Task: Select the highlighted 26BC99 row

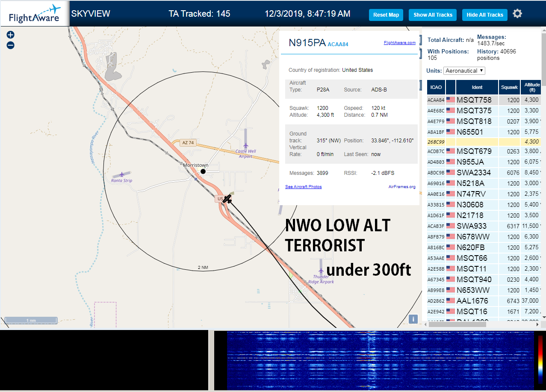Action: click(484, 142)
